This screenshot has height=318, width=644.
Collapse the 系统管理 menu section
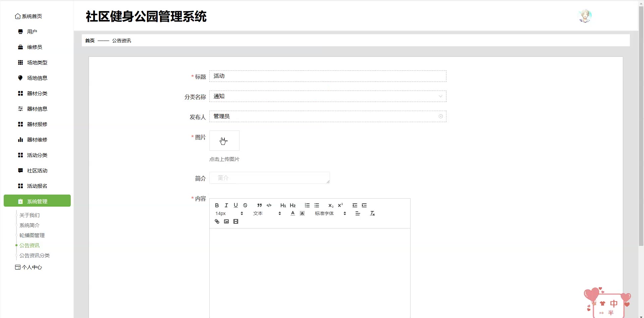(37, 201)
